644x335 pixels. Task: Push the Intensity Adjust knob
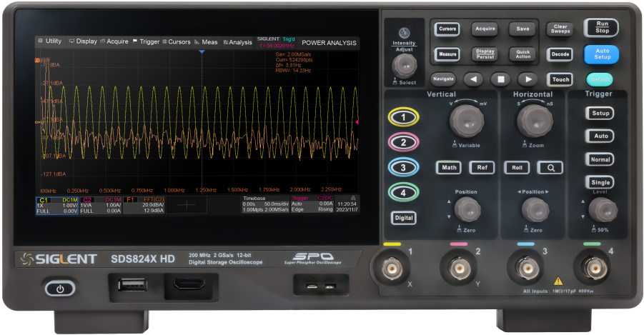pyautogui.click(x=405, y=66)
